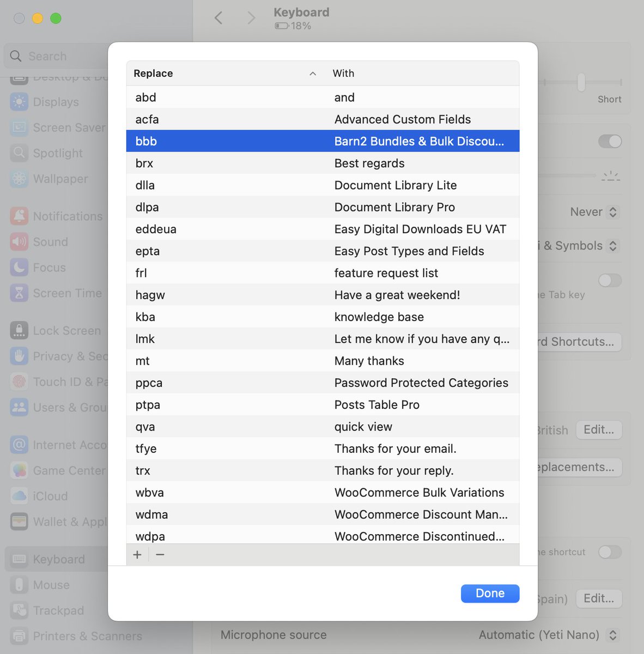Click Document Library Lite text
Image resolution: width=644 pixels, height=654 pixels.
[x=396, y=185]
